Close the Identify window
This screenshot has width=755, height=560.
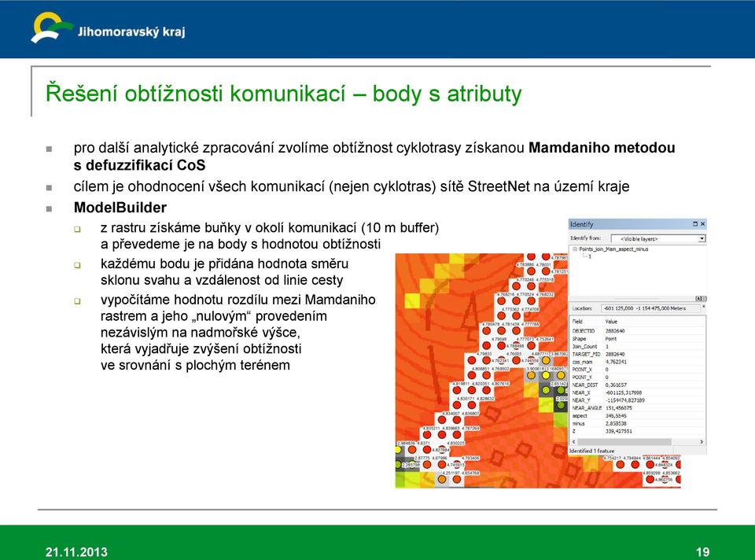(x=702, y=224)
